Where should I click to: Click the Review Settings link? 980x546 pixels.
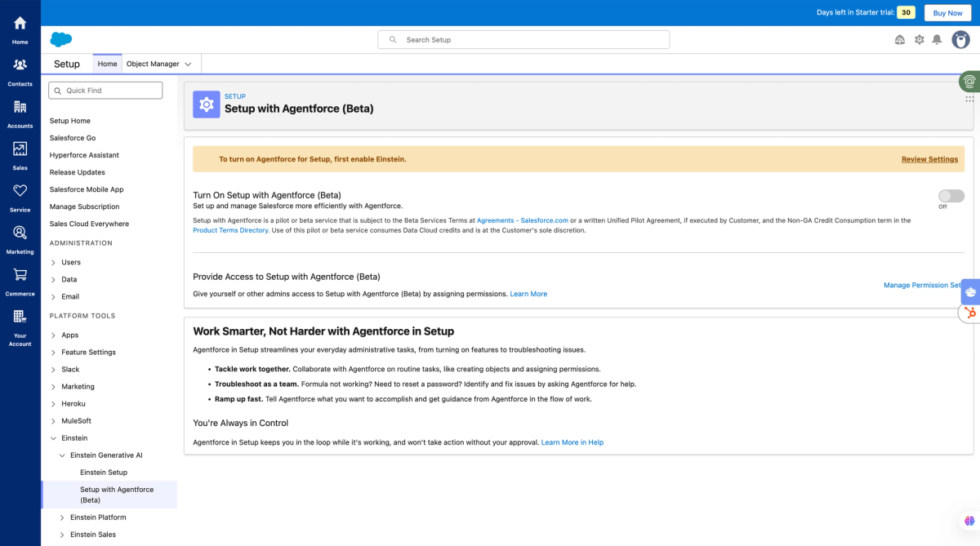point(929,159)
